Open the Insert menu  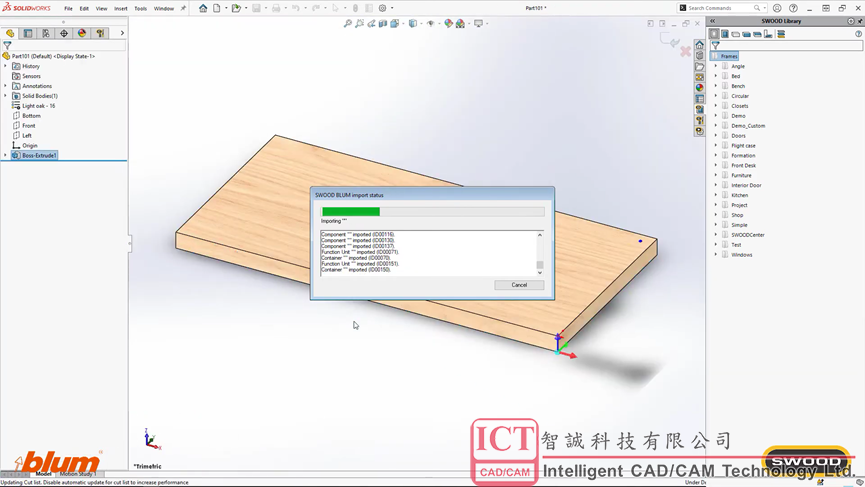120,8
